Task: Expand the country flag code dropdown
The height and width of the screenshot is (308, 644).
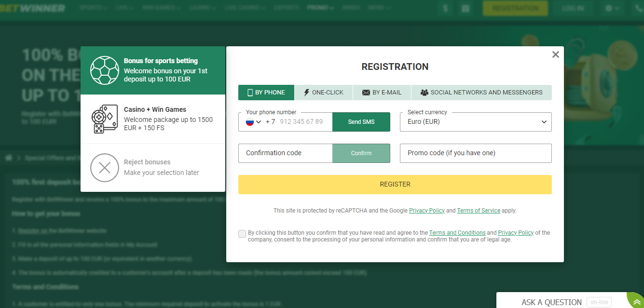Action: [x=253, y=122]
